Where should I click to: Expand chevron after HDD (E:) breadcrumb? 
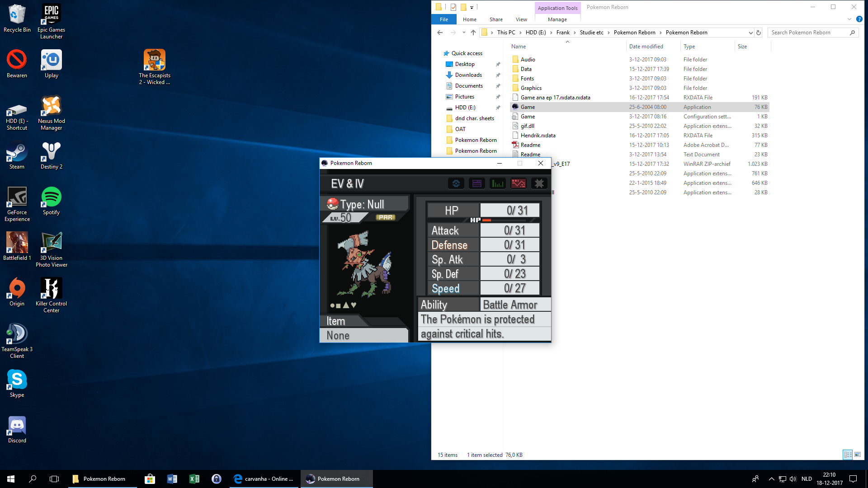(552, 33)
